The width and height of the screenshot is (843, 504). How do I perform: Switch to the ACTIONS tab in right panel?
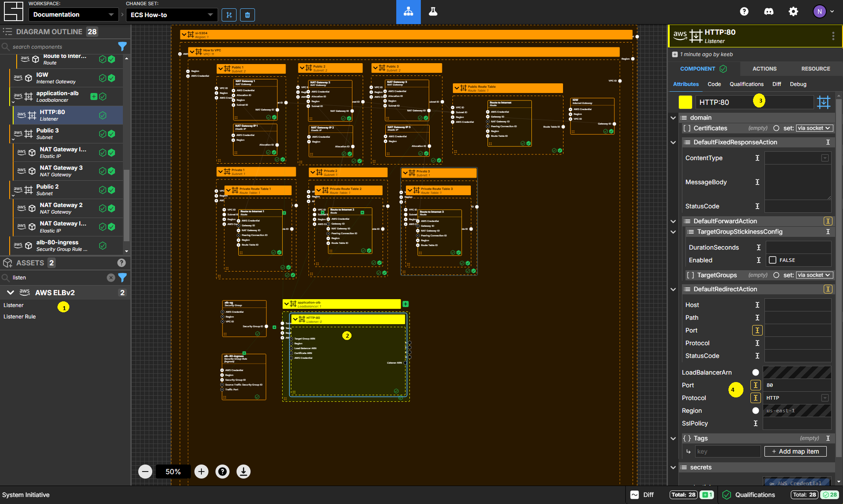(764, 68)
